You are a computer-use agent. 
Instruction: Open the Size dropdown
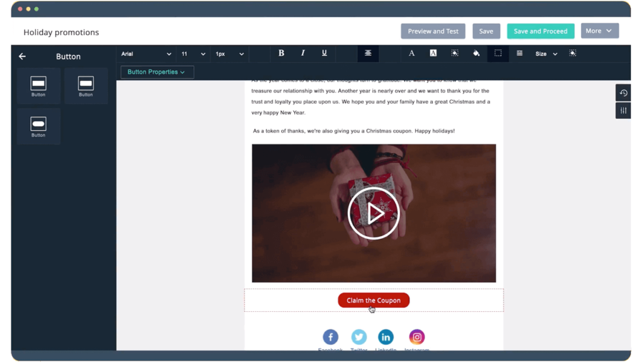pos(547,54)
